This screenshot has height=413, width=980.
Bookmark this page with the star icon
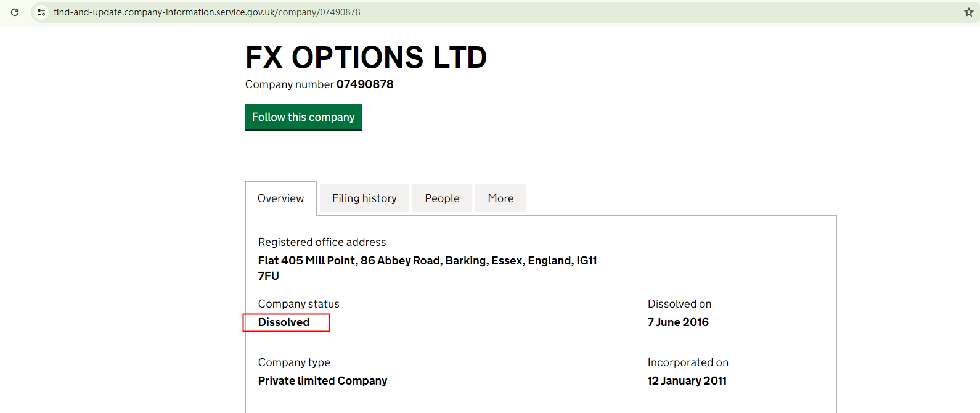tap(968, 12)
